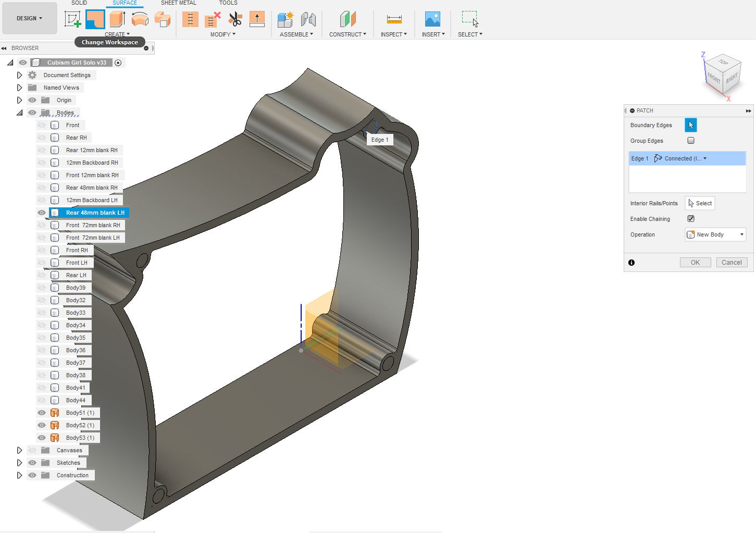Click the Body52 (1) orange body icon
756x533 pixels.
click(x=55, y=425)
